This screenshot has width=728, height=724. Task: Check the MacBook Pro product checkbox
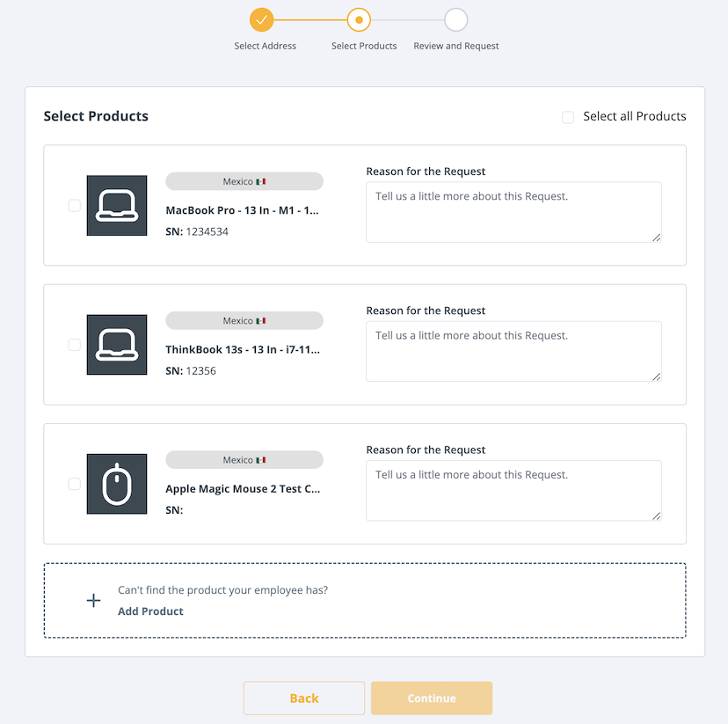(75, 206)
